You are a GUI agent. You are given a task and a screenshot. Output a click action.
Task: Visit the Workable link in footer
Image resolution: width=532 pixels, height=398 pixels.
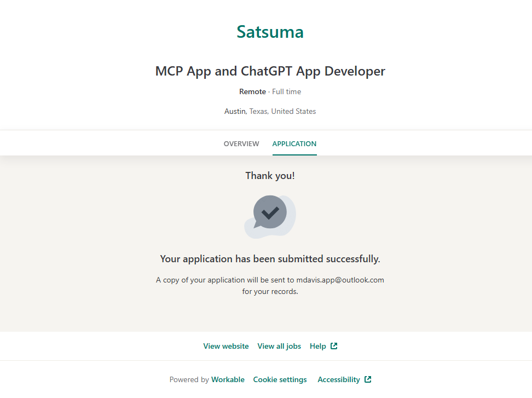(228, 380)
